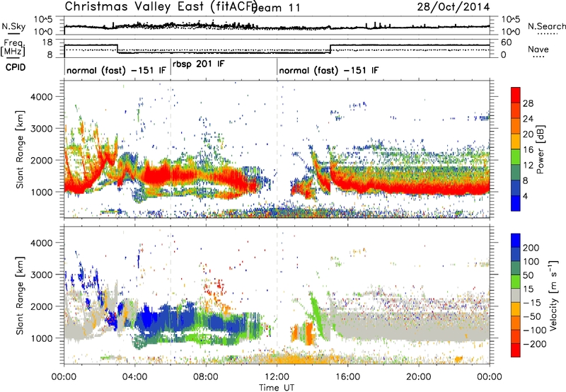The width and height of the screenshot is (566, 392).
Task: Pick the red bottom segment of the velocity colorbar
Action: [x=516, y=350]
